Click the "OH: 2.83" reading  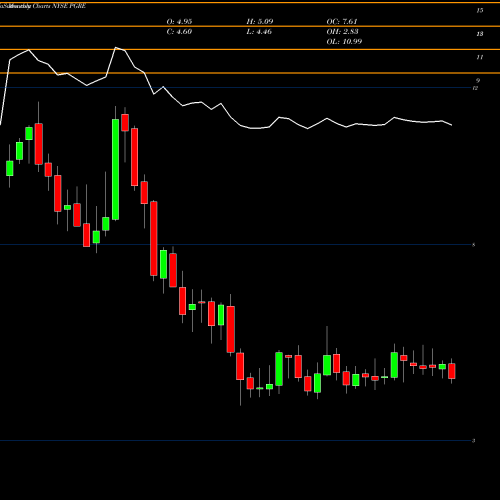[x=342, y=32]
